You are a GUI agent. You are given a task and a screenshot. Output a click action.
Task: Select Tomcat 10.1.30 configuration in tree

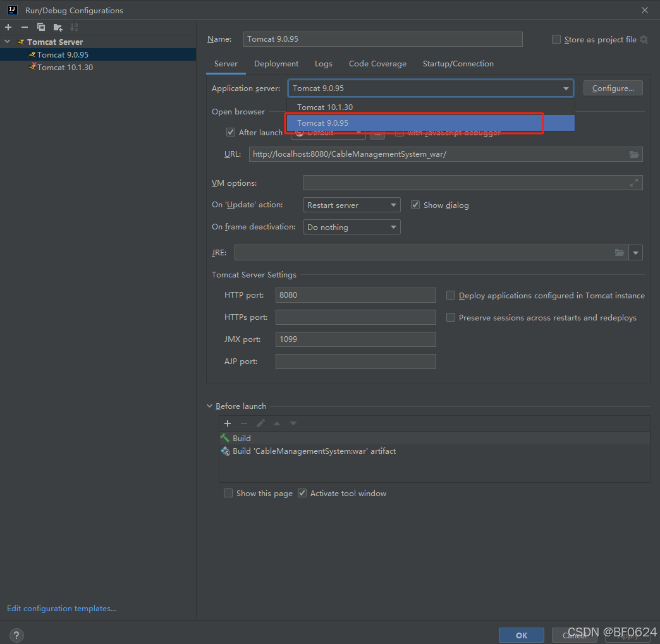[x=97, y=68]
